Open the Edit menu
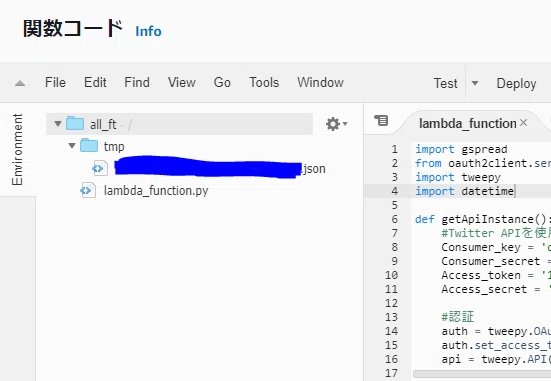The image size is (551, 381). (x=95, y=83)
